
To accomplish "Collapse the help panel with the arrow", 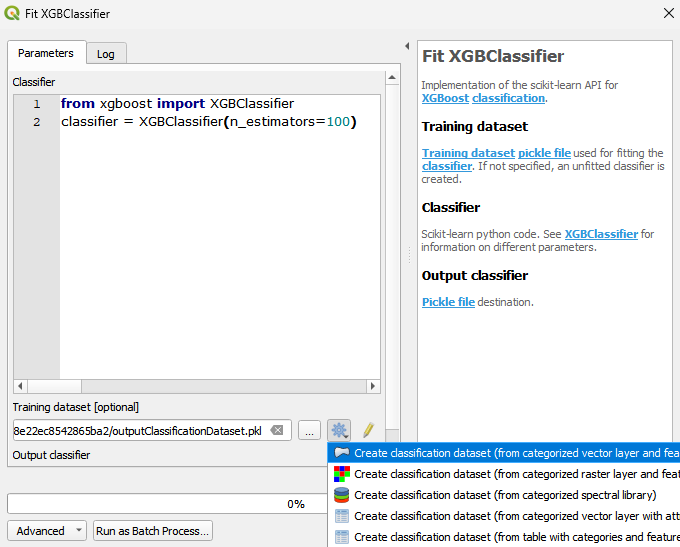I will click(x=407, y=46).
